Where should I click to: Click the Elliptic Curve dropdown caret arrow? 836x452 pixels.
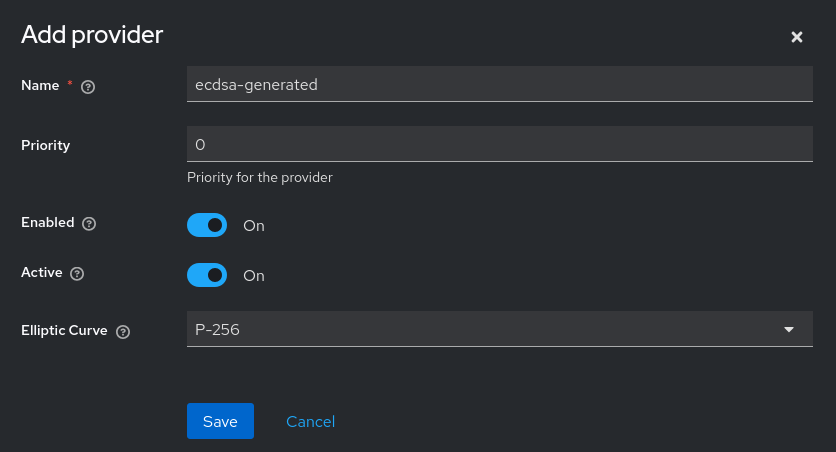coord(789,329)
